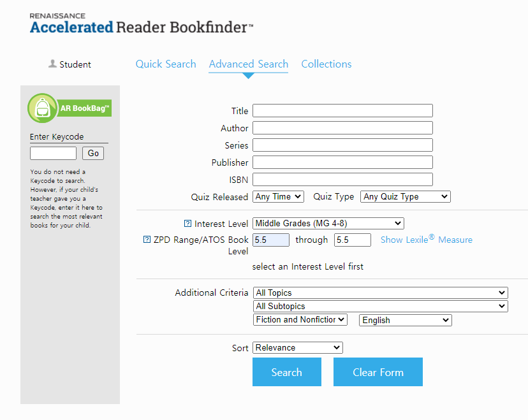Screen dimensions: 528x420
Task: Click the ZPD range starting value field
Action: pyautogui.click(x=271, y=240)
